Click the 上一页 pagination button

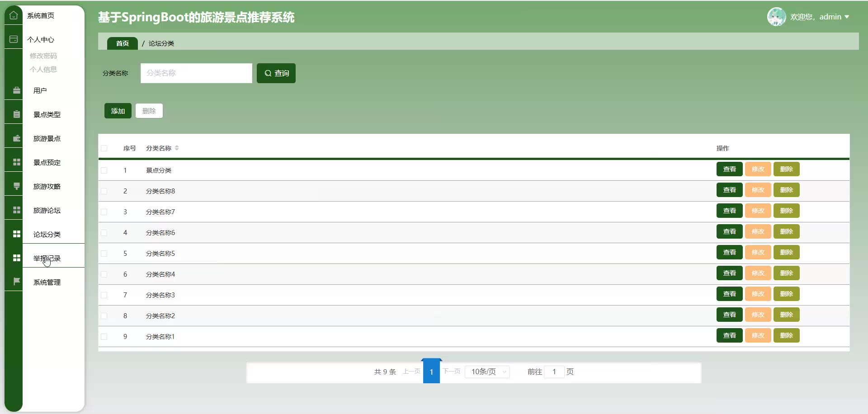pyautogui.click(x=411, y=371)
